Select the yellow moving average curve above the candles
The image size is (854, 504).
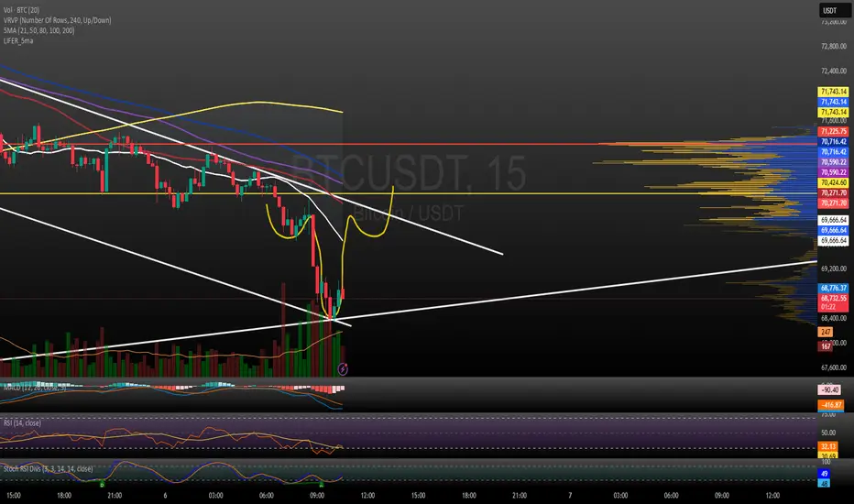259,102
